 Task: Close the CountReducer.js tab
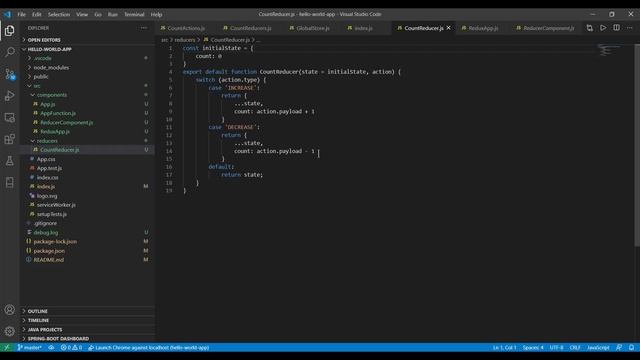click(449, 28)
